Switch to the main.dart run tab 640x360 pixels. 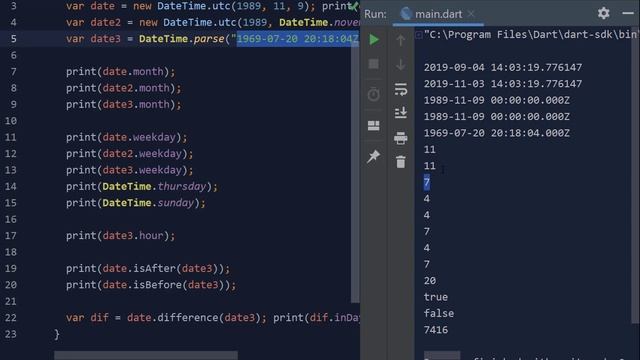[438, 14]
